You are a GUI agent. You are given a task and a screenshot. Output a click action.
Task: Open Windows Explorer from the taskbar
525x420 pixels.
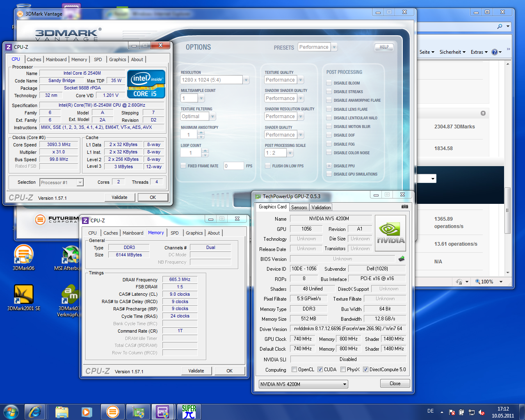[62, 412]
